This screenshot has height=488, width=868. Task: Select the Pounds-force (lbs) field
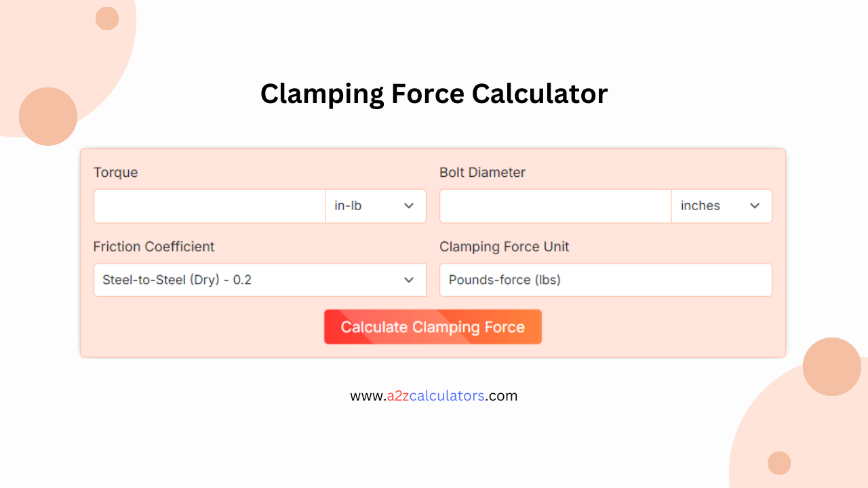point(606,280)
